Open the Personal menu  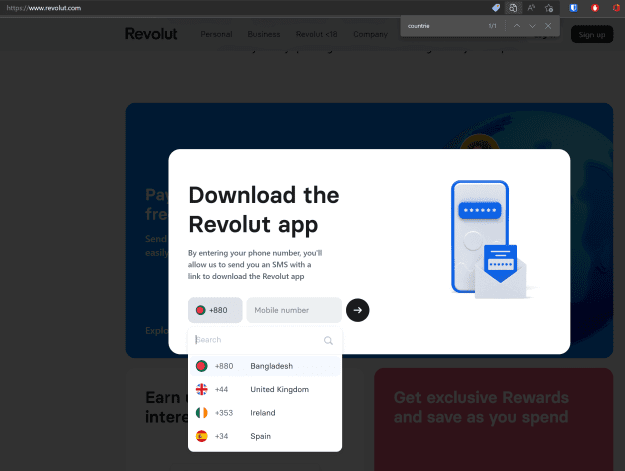(216, 34)
